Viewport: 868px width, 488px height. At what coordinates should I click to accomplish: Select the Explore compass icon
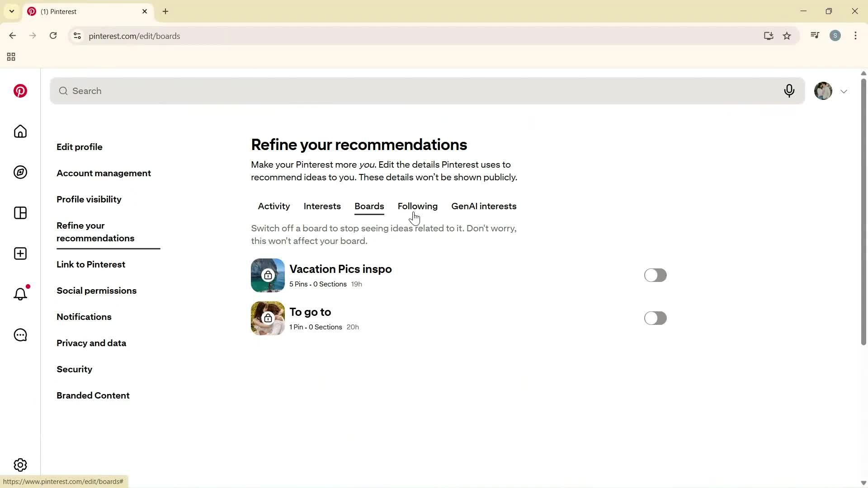[20, 172]
